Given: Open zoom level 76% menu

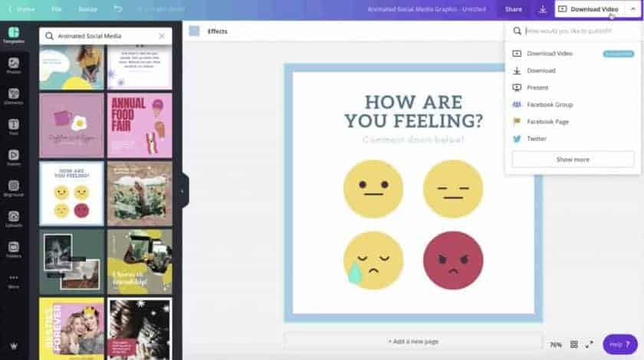Looking at the screenshot, I should point(555,345).
